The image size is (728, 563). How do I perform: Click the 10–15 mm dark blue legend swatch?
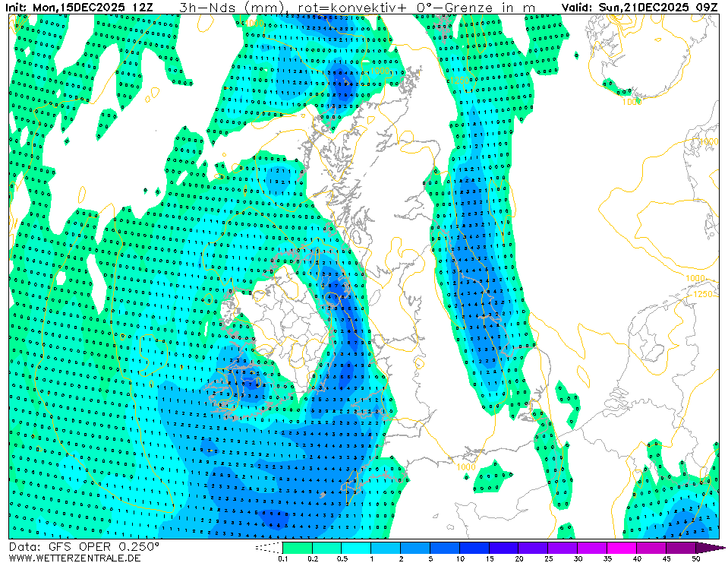click(x=474, y=547)
